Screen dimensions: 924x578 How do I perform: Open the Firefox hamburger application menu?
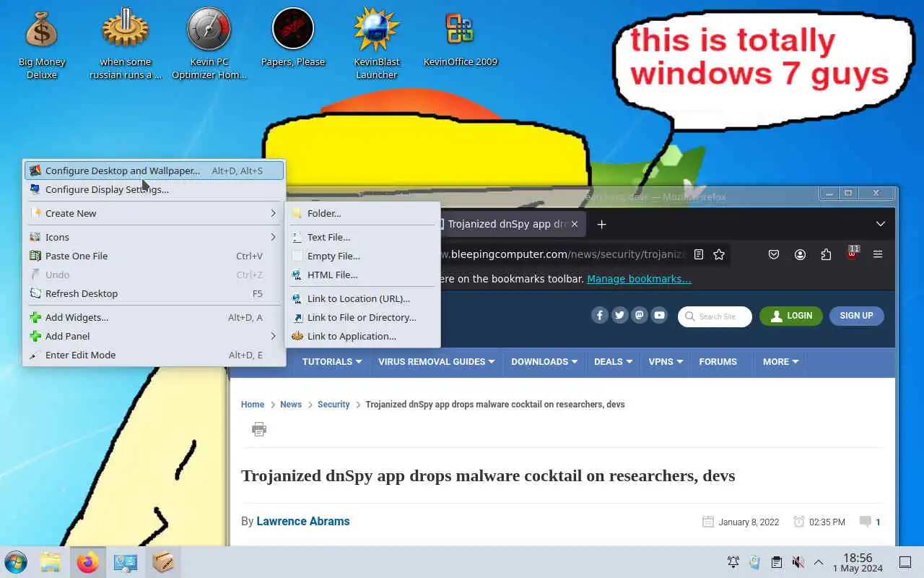pyautogui.click(x=878, y=254)
